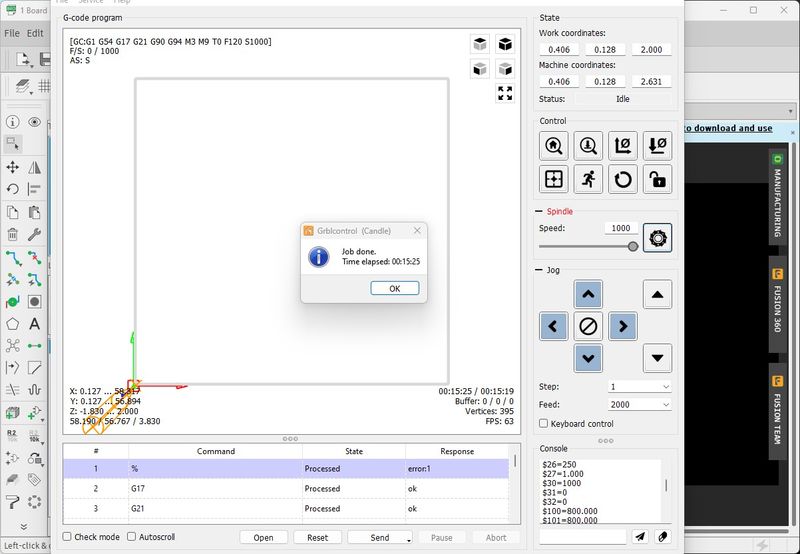Click the Unlock padlock control button
Screen dimensions: 800x554
[x=657, y=179]
